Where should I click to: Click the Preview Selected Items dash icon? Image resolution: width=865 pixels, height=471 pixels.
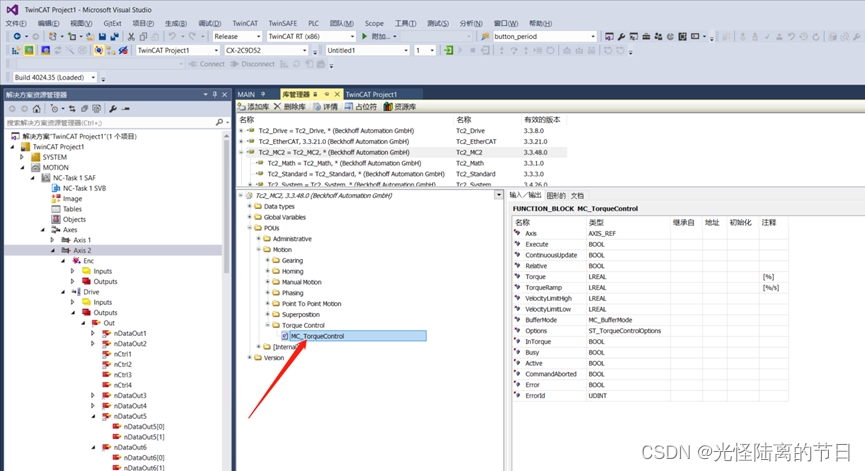point(126,109)
